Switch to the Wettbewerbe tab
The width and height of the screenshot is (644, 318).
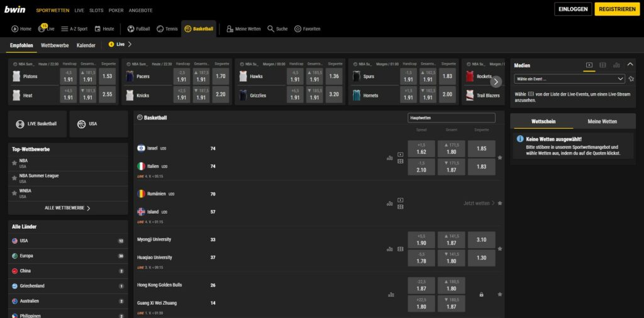pyautogui.click(x=55, y=45)
